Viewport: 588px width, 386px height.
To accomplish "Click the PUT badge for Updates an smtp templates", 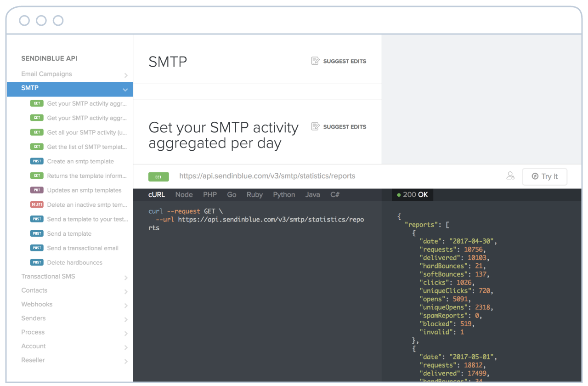I will coord(37,190).
